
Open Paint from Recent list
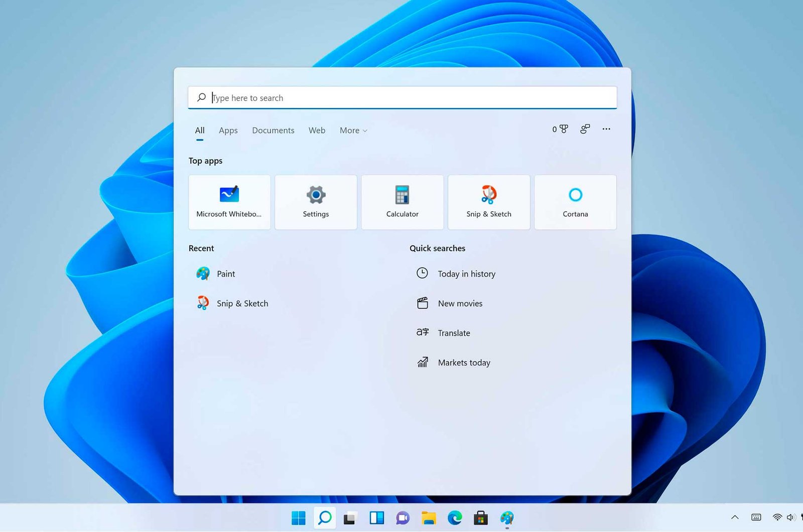(226, 274)
